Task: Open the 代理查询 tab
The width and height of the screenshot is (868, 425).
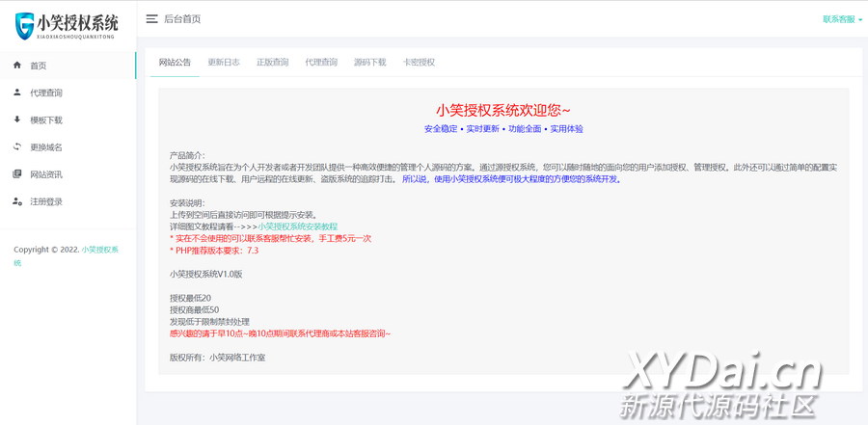Action: tap(321, 63)
